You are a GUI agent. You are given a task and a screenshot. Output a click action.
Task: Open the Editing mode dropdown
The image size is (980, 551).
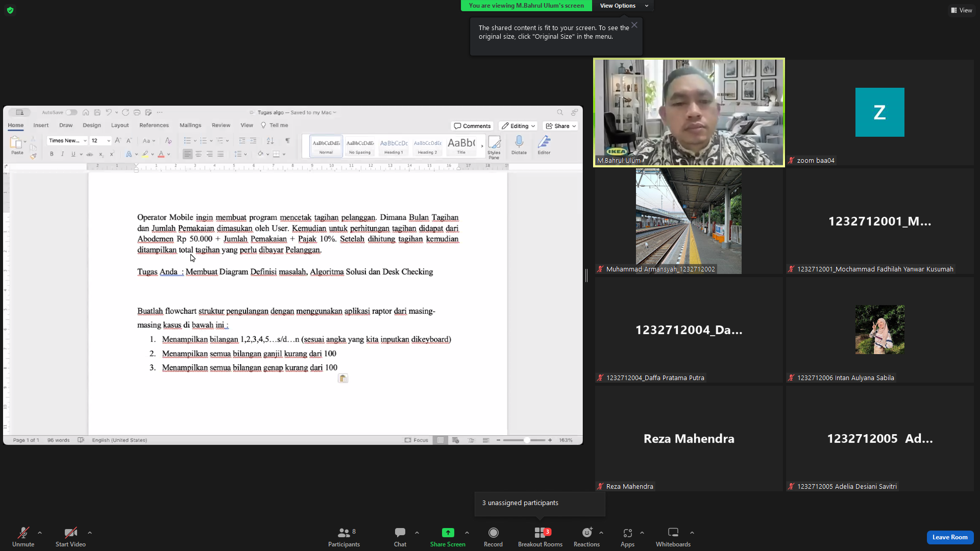point(518,126)
